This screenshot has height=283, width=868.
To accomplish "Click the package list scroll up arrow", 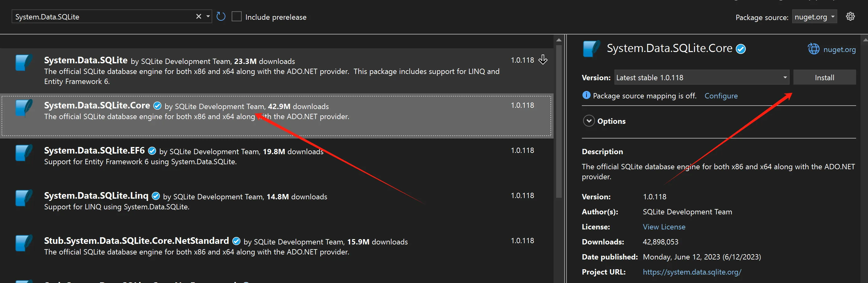I will click(559, 40).
